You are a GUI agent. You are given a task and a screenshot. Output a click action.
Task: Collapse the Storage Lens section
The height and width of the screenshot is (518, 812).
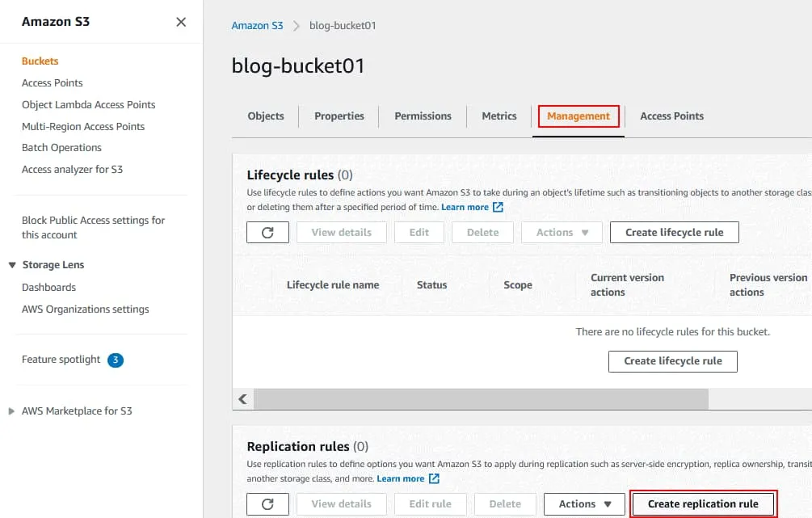pos(12,265)
